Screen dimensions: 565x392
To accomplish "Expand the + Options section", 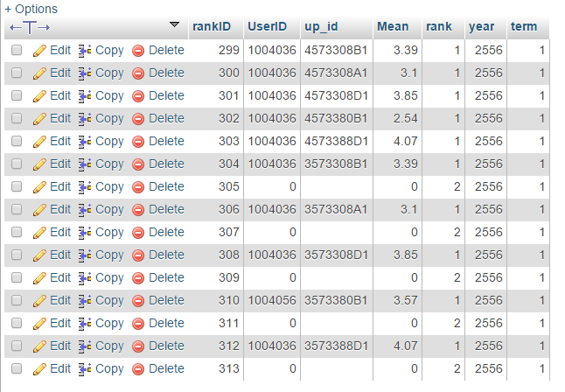I will coord(31,9).
